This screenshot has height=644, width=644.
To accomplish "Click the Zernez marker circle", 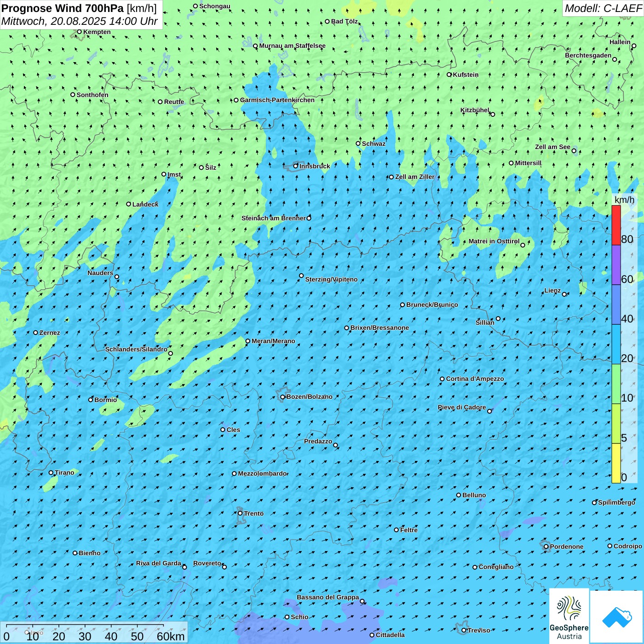I will click(x=35, y=333).
